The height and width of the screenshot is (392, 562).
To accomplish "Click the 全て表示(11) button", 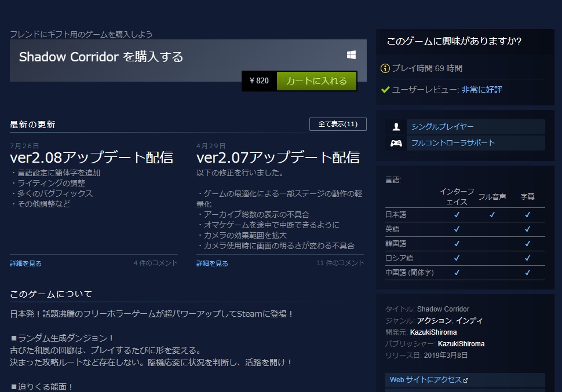I will point(338,124).
